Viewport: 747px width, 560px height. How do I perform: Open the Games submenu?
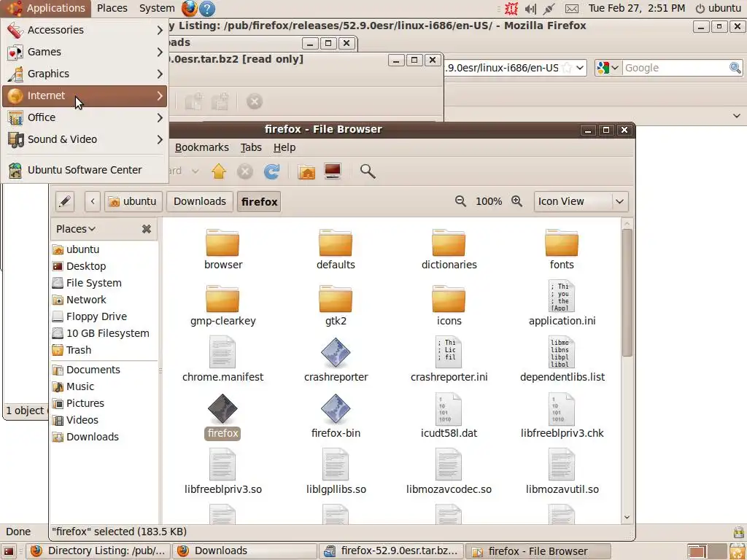85,52
